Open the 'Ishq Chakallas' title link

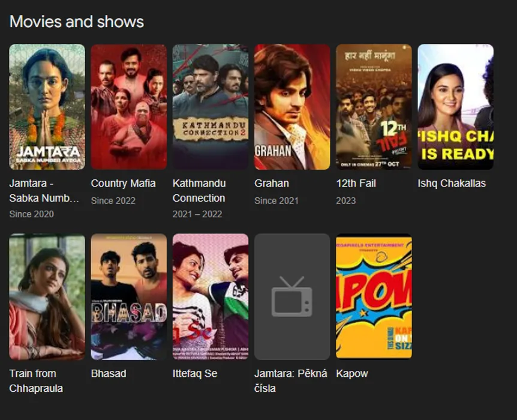[451, 183]
